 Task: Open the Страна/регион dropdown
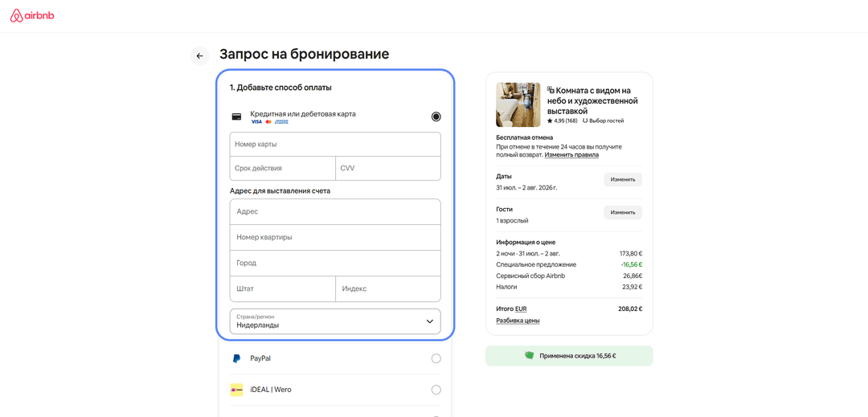tap(335, 321)
